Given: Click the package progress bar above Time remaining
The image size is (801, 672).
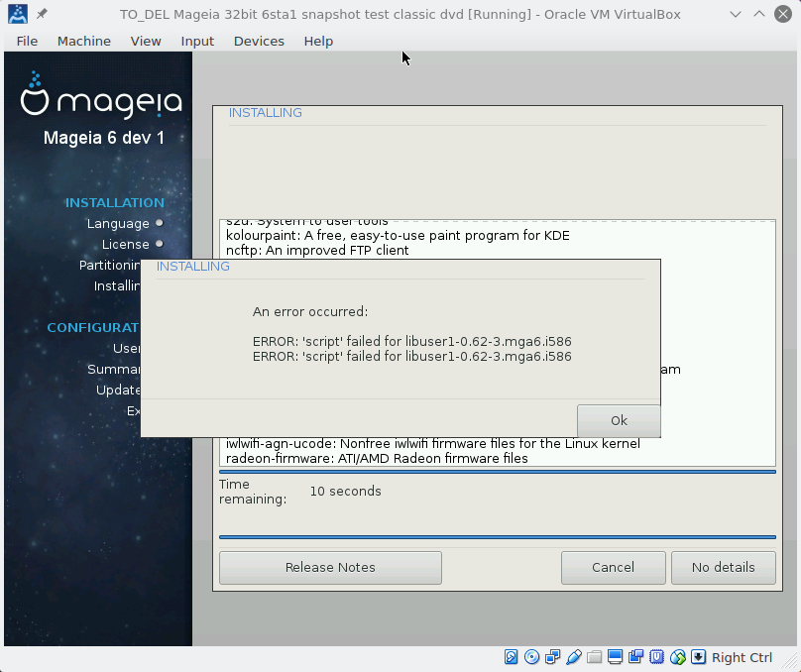Looking at the screenshot, I should click(498, 472).
